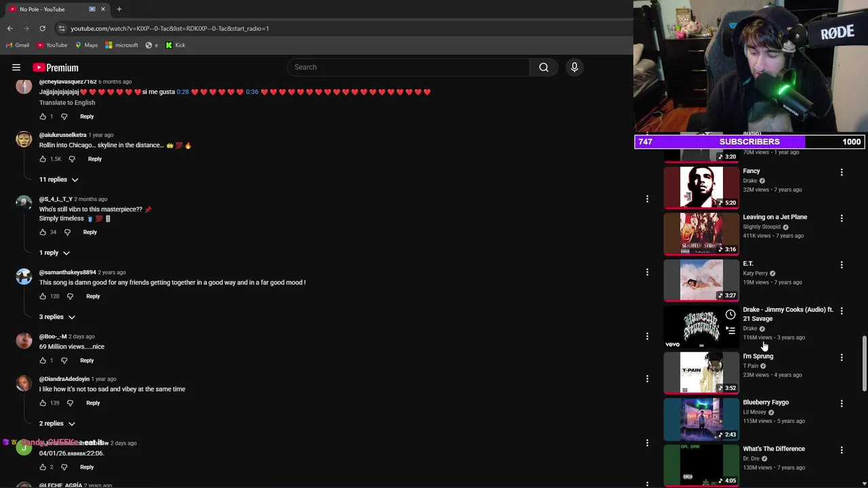The height and width of the screenshot is (488, 868).
Task: Click Translate to English link
Action: (67, 103)
